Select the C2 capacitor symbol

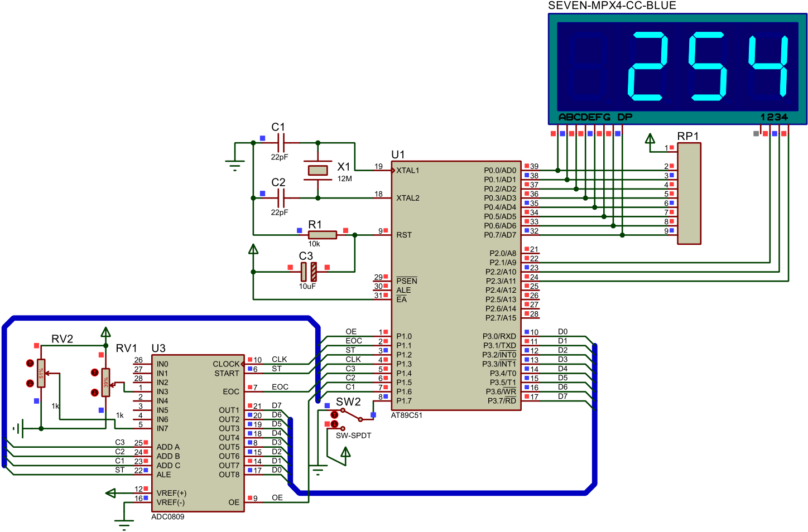[281, 197]
